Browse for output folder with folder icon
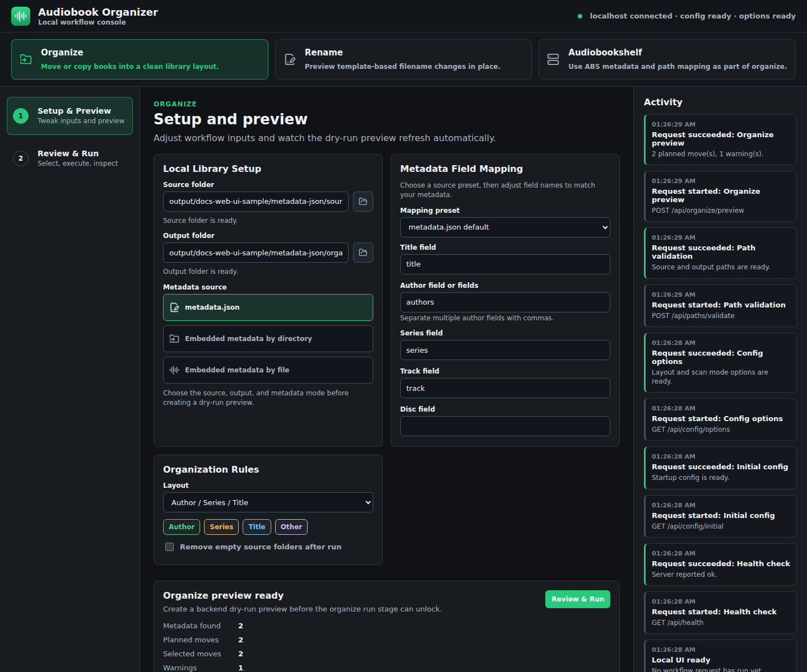 tap(363, 253)
